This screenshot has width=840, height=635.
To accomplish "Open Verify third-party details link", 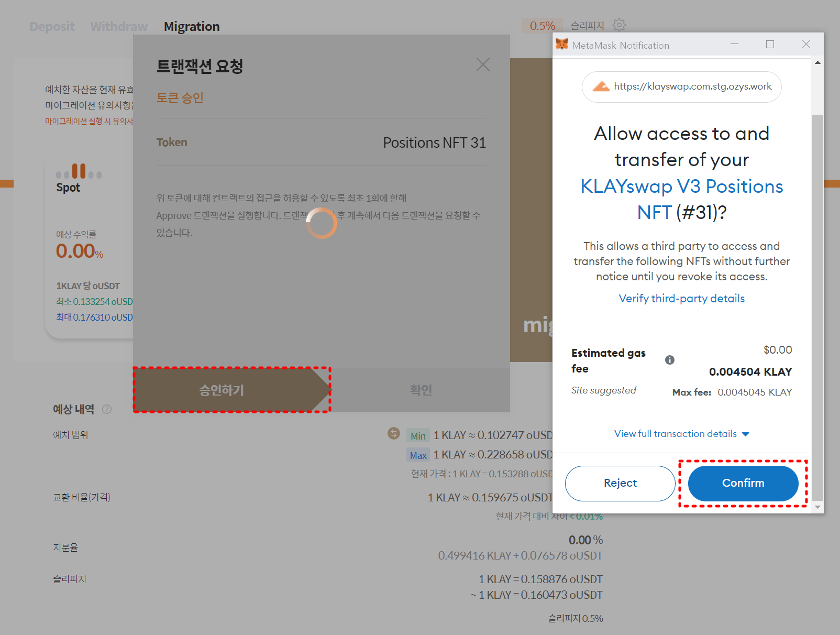I will (681, 299).
